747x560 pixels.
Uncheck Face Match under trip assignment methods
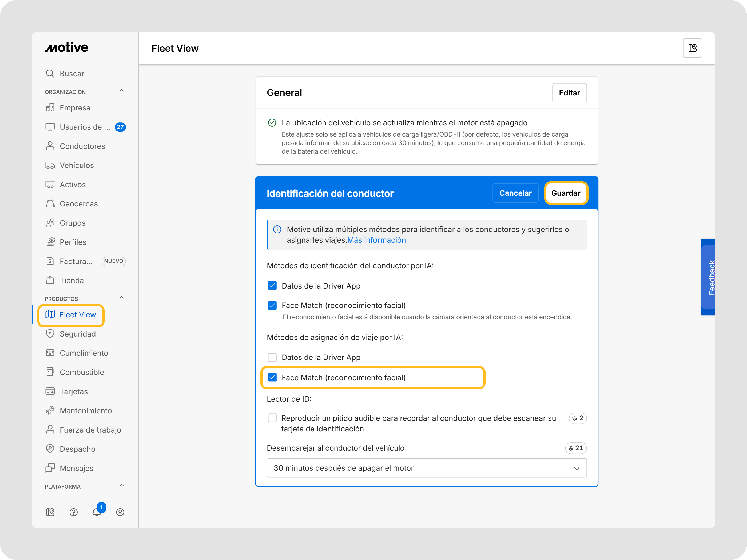[x=272, y=377]
